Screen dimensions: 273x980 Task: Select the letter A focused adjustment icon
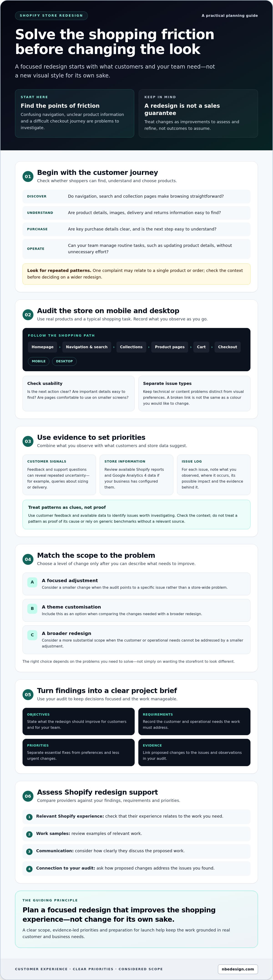pyautogui.click(x=32, y=582)
